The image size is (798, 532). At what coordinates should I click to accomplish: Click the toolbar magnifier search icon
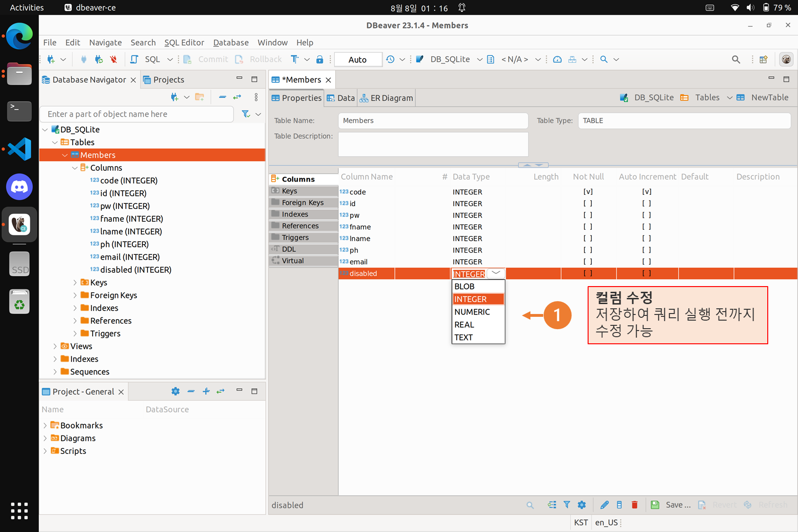(604, 59)
